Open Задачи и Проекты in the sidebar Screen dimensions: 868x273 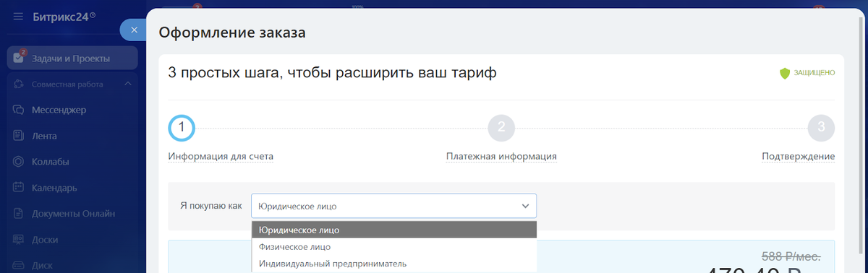point(72,58)
